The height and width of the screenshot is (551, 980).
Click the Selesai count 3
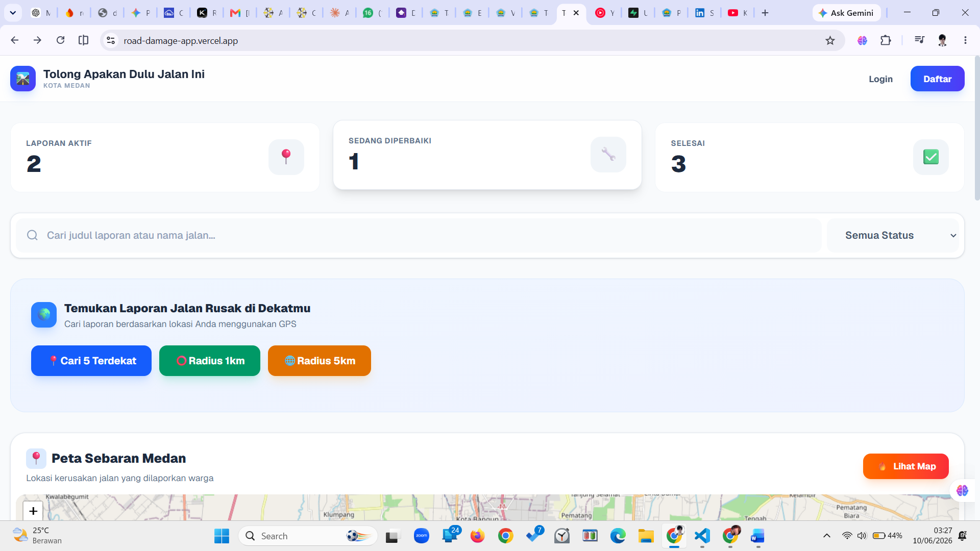(678, 164)
